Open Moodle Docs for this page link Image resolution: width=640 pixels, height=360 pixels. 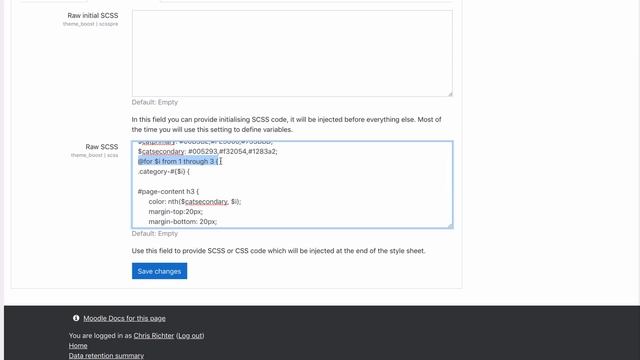click(x=124, y=318)
